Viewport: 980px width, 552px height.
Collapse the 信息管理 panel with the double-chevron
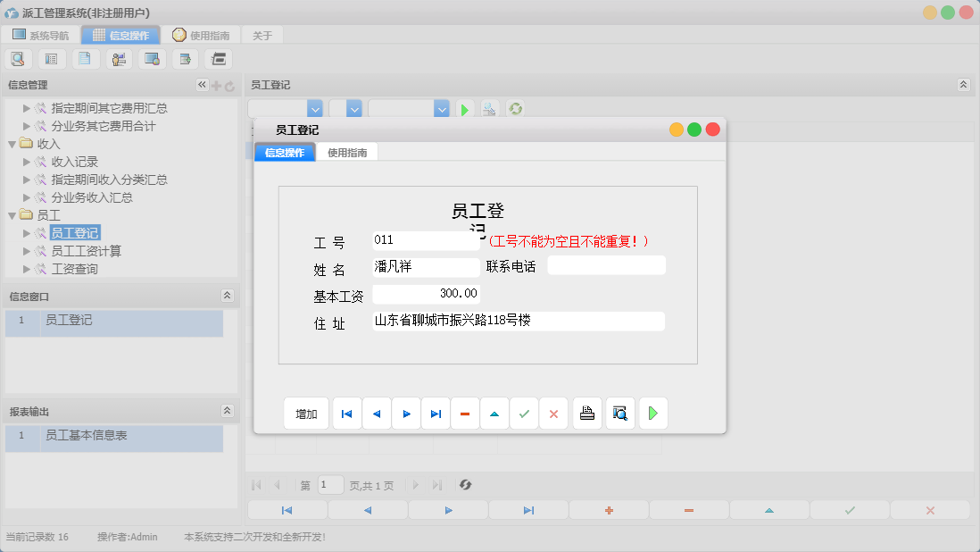202,85
